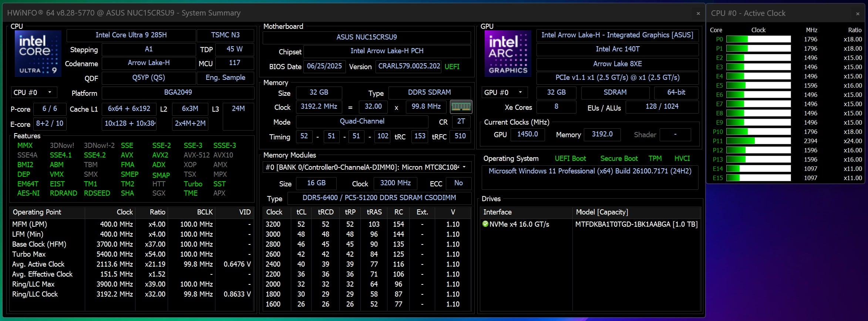Viewport: 868px width, 321px height.
Task: Click the Secure Boot status label
Action: pyautogui.click(x=619, y=158)
